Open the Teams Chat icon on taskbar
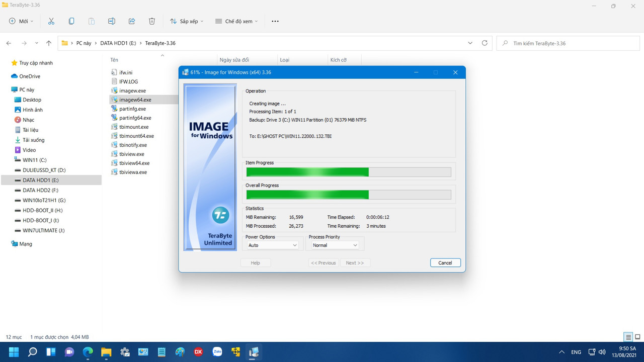Image resolution: width=644 pixels, height=362 pixels. tap(69, 352)
